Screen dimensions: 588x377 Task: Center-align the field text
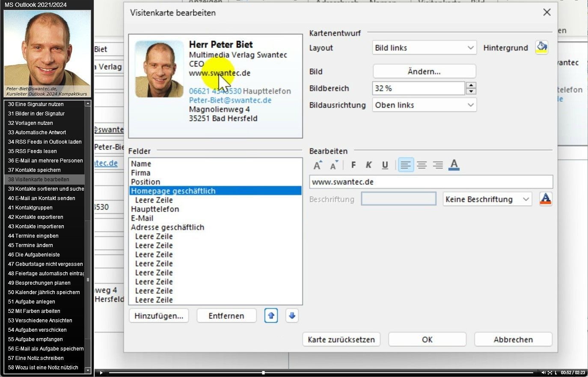coord(422,165)
